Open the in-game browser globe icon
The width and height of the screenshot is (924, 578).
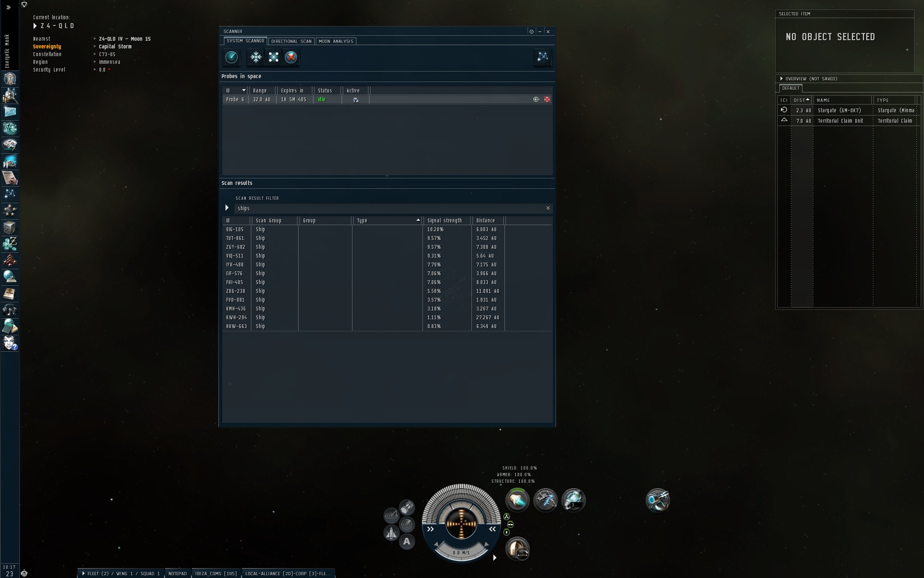click(10, 277)
